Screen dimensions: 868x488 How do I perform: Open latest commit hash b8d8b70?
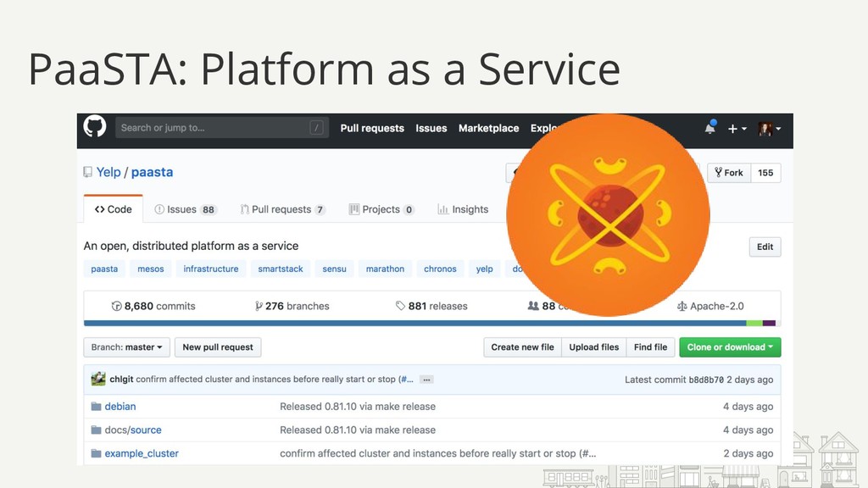pos(706,380)
